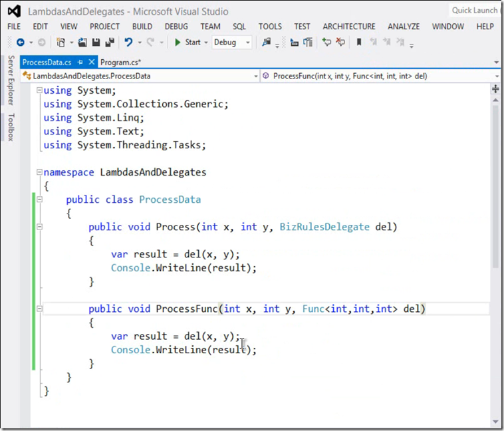Click in the Quick Launch search box
Viewport: 504px width, 431px height.
475,11
